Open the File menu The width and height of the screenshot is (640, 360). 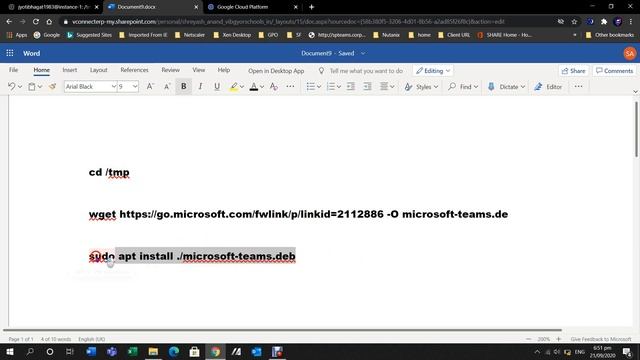(13, 70)
